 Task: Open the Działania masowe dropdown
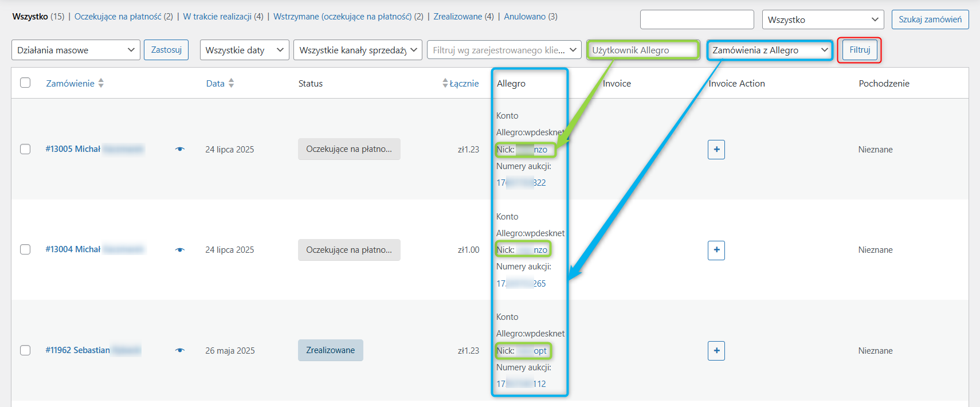[x=76, y=50]
